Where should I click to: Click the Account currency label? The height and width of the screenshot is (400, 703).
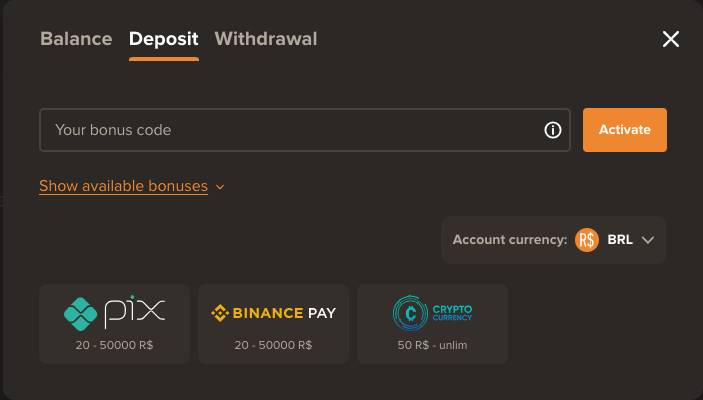pos(510,240)
